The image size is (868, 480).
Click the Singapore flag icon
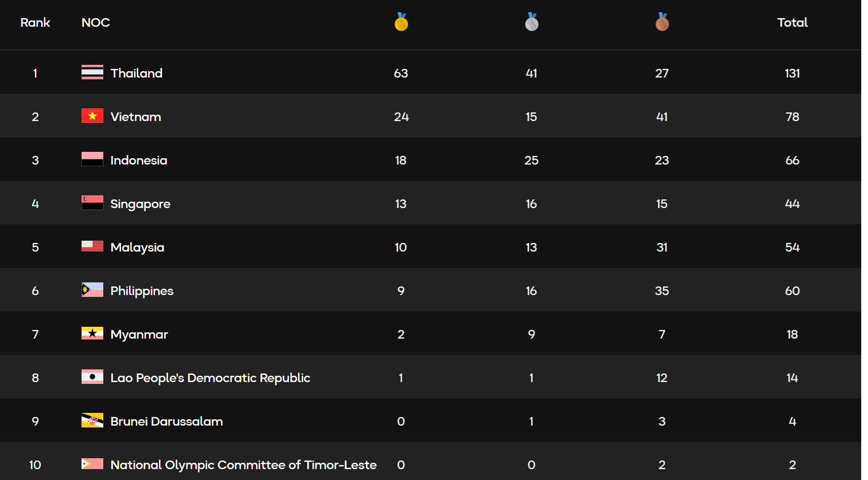(92, 203)
